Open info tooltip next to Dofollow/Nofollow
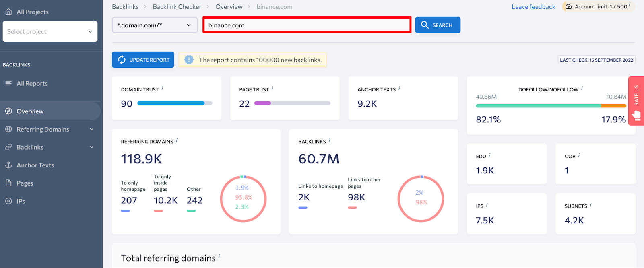The image size is (644, 268). (x=582, y=88)
